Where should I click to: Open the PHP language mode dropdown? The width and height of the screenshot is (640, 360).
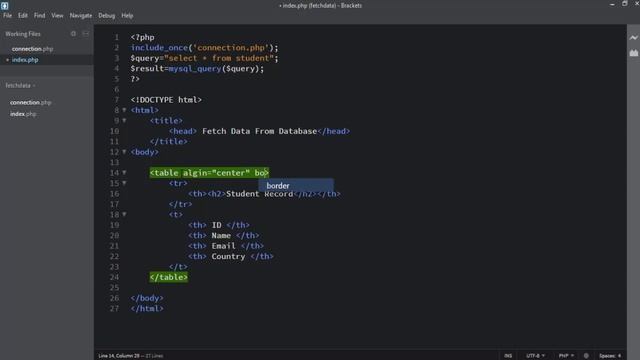(x=566, y=356)
